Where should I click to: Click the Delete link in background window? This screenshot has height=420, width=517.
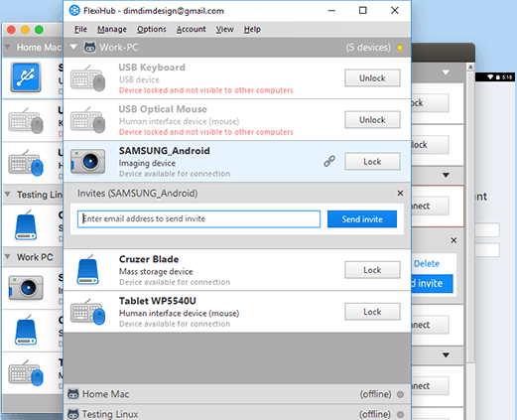[427, 264]
